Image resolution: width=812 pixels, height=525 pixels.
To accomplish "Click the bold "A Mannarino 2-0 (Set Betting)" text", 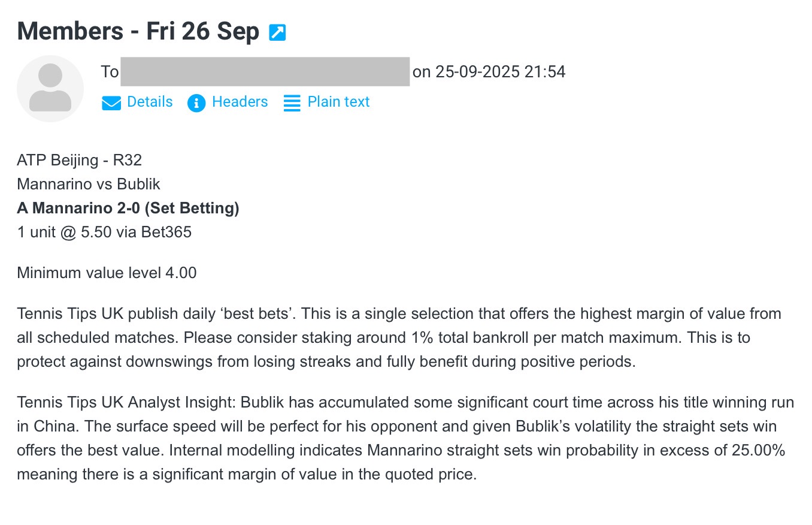I will tap(128, 208).
